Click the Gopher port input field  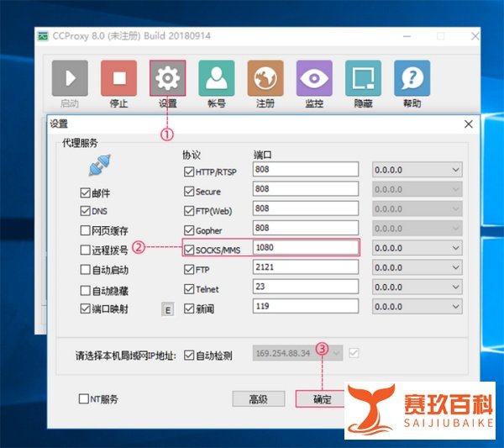coord(306,228)
